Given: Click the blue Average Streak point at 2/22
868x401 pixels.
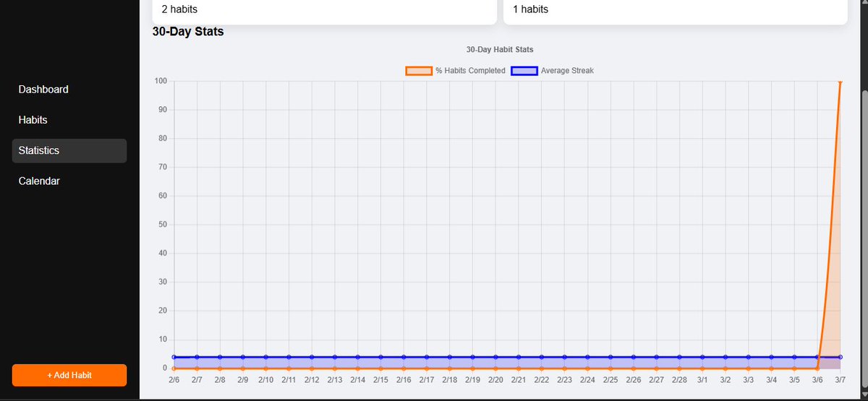Looking at the screenshot, I should click(x=541, y=357).
